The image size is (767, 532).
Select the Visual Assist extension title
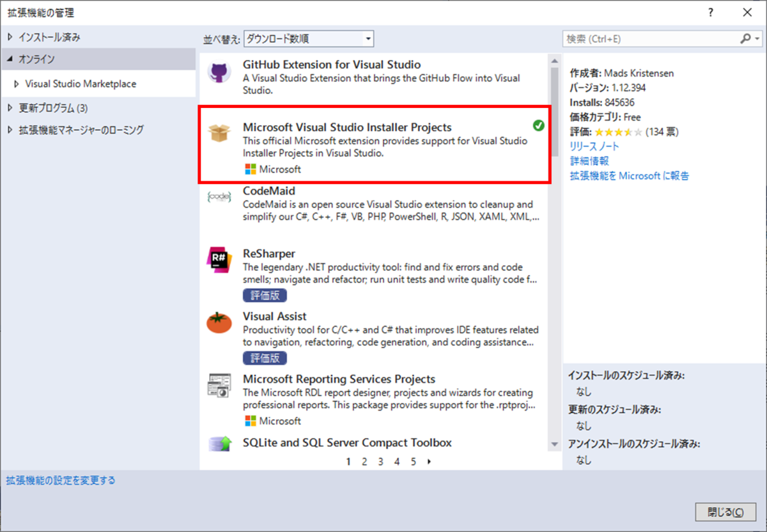click(275, 316)
